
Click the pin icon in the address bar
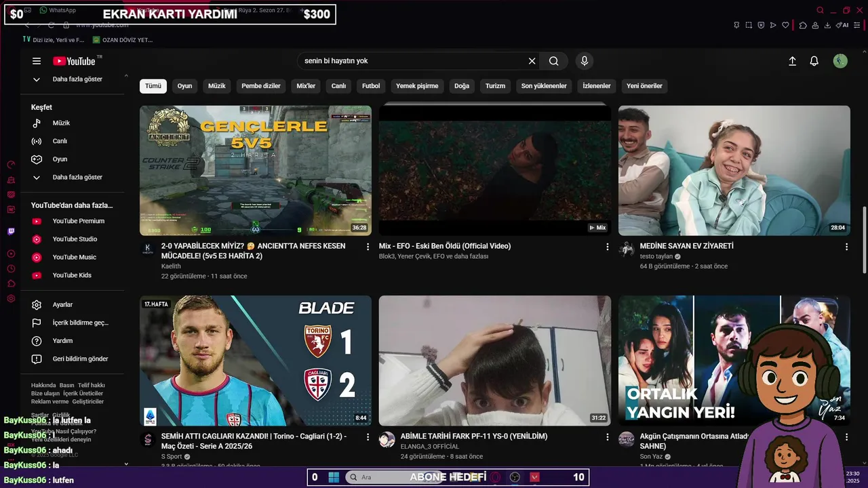[x=736, y=25]
